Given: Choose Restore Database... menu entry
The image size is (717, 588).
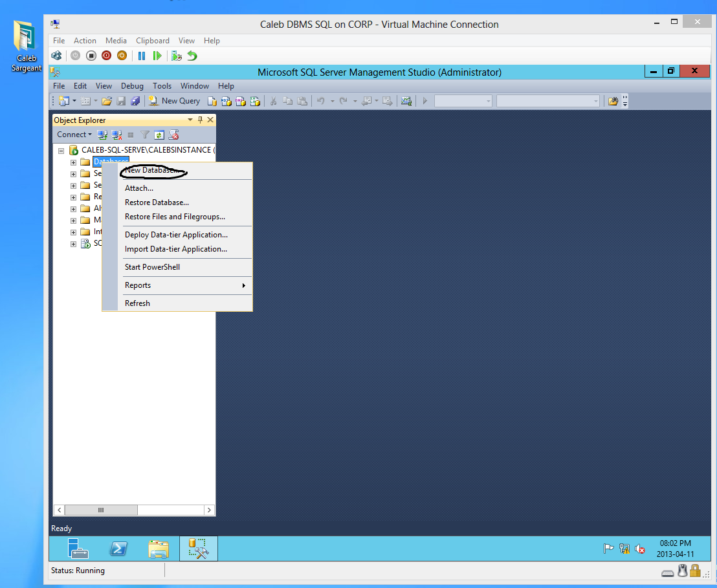Looking at the screenshot, I should tap(185, 202).
